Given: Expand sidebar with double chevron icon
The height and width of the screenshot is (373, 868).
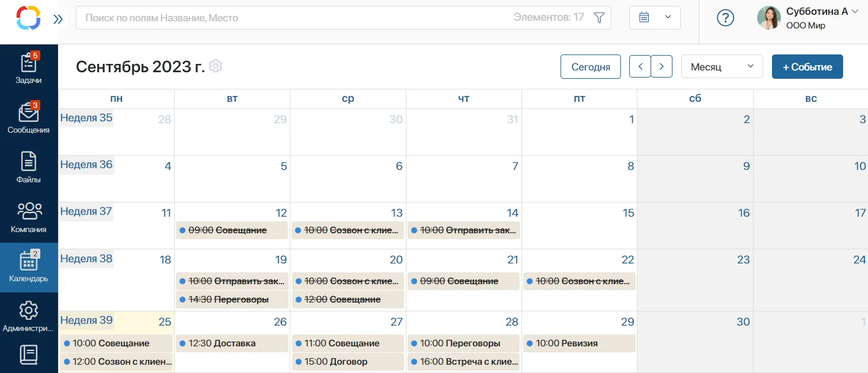Looking at the screenshot, I should pyautogui.click(x=57, y=18).
